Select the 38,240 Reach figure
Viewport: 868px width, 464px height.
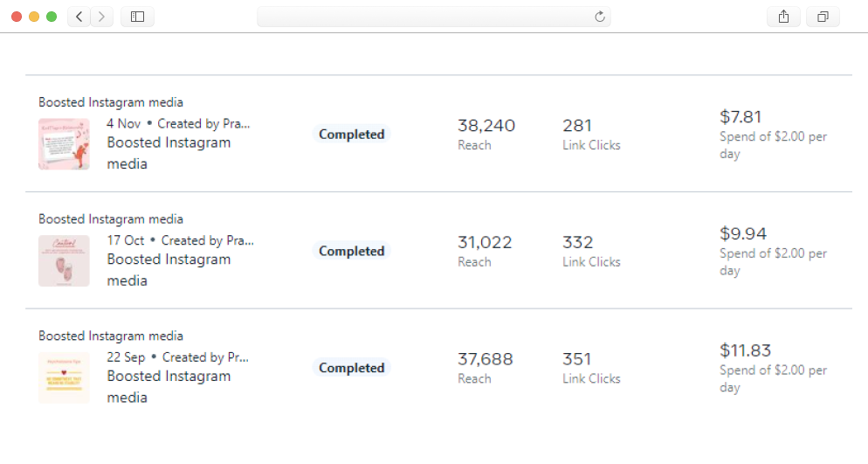[486, 126]
